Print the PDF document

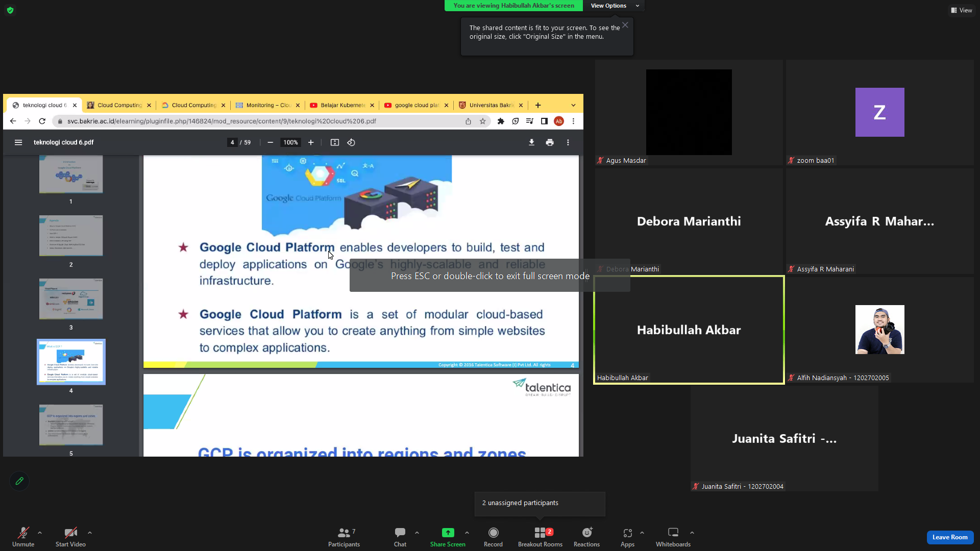tap(550, 142)
